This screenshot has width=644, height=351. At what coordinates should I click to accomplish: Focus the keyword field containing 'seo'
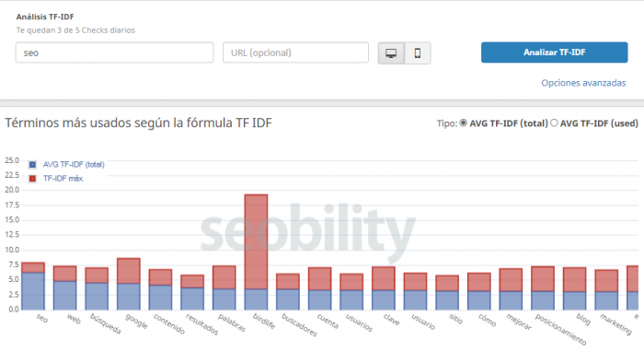115,53
